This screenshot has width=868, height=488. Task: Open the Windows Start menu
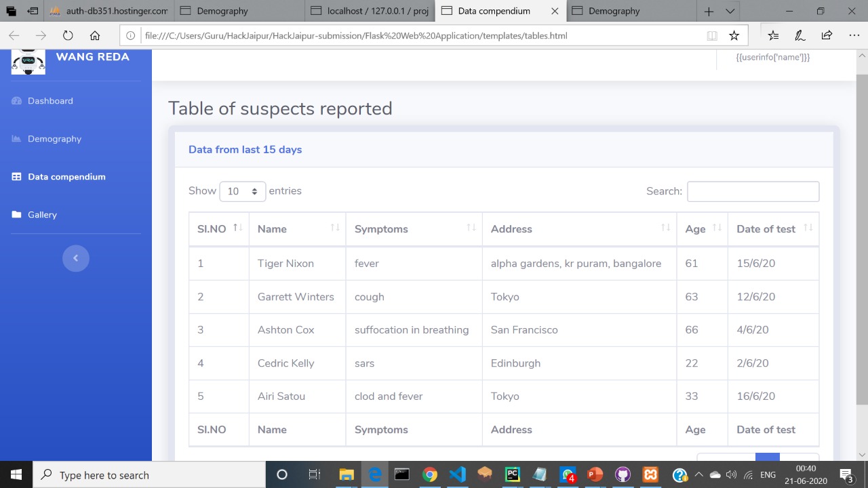point(16,475)
